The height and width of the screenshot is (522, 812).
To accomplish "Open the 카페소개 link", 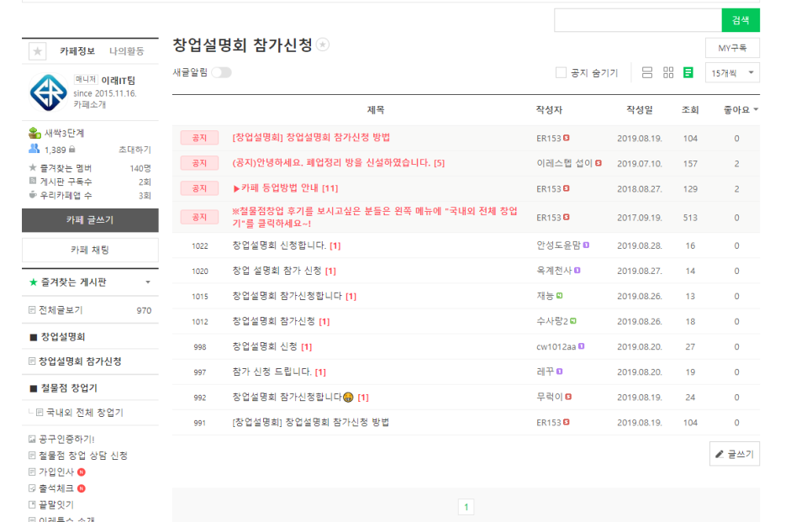I will 90,104.
